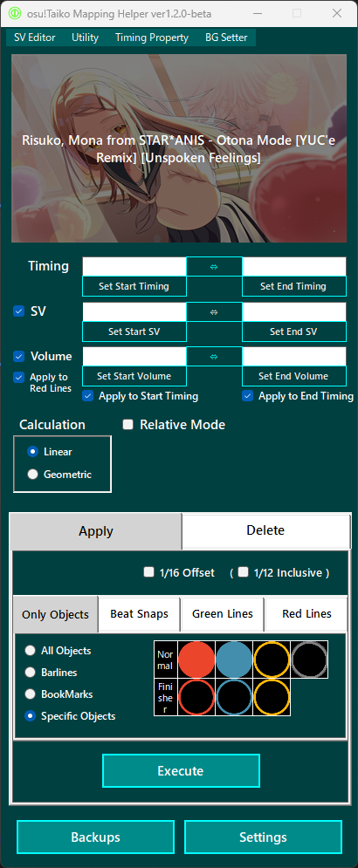Enable the 1/12 Inclusive option
Image resolution: width=358 pixels, height=868 pixels.
(244, 572)
